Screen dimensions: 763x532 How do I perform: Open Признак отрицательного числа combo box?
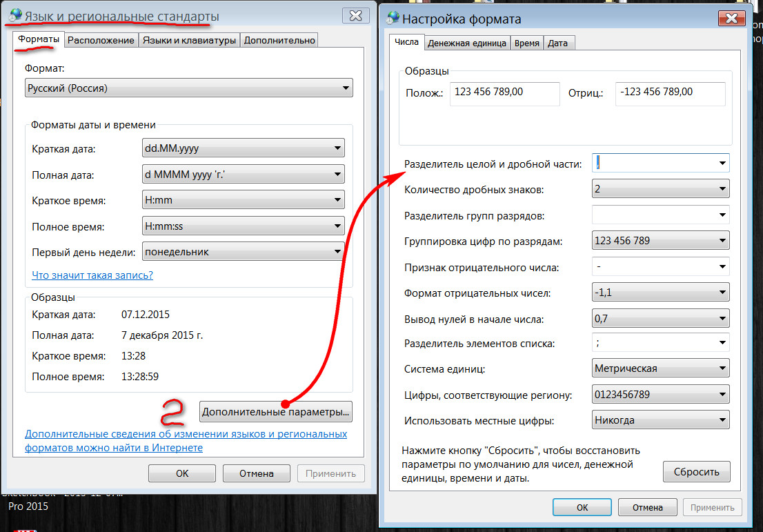click(x=660, y=266)
